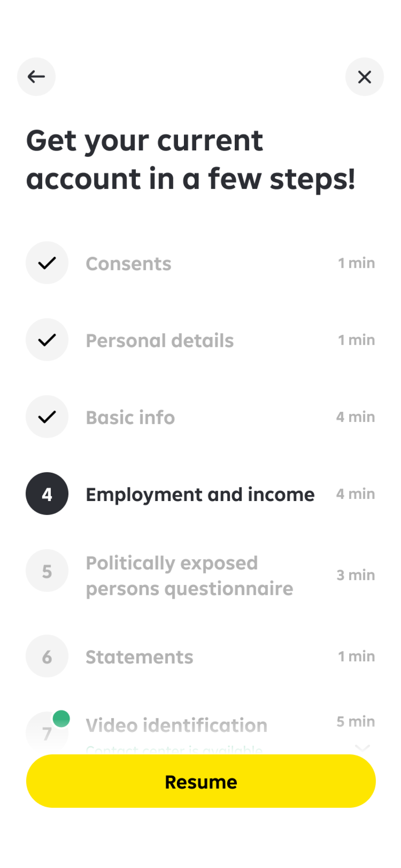Click the 5 min duration label
The width and height of the screenshot is (401, 868).
tap(356, 721)
